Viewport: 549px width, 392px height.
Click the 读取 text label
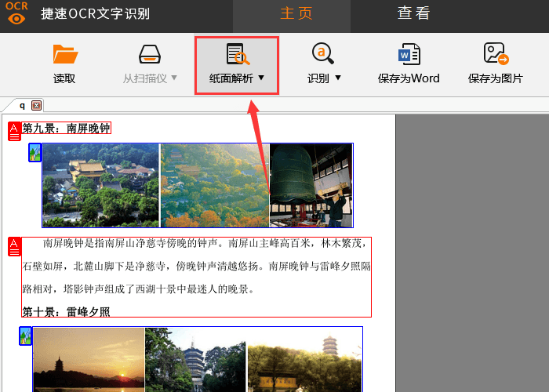64,78
